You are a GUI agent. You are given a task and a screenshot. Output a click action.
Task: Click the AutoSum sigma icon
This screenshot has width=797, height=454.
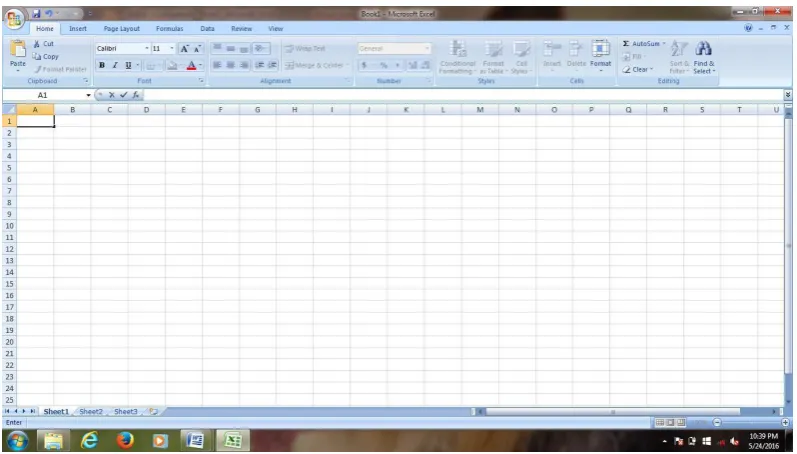point(626,44)
